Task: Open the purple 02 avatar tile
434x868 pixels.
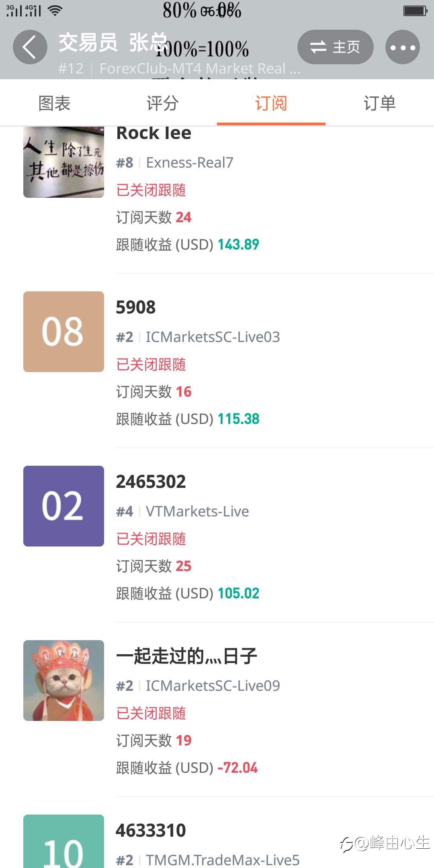Action: [63, 506]
